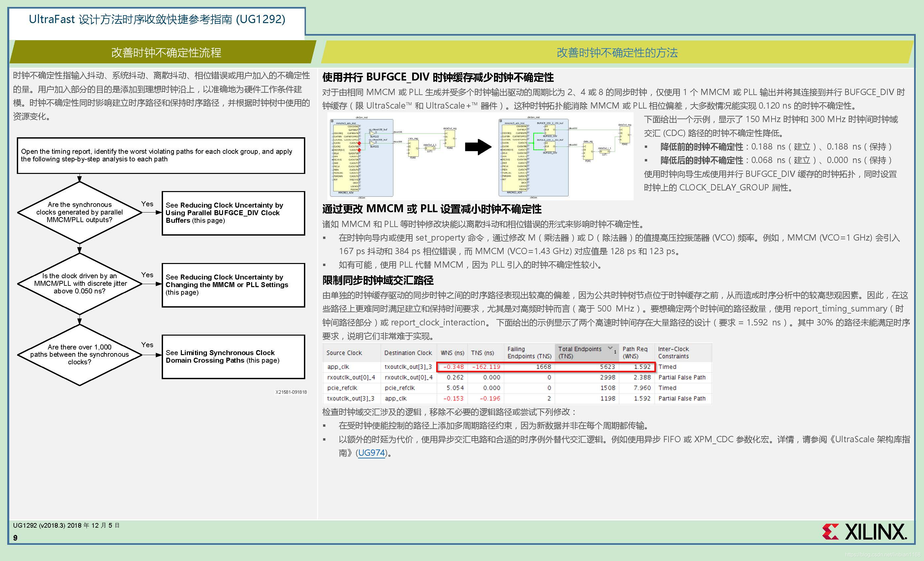The height and width of the screenshot is (561, 924).
Task: Click the 限制同步时钟域交汇路径 heading
Action: click(x=378, y=280)
